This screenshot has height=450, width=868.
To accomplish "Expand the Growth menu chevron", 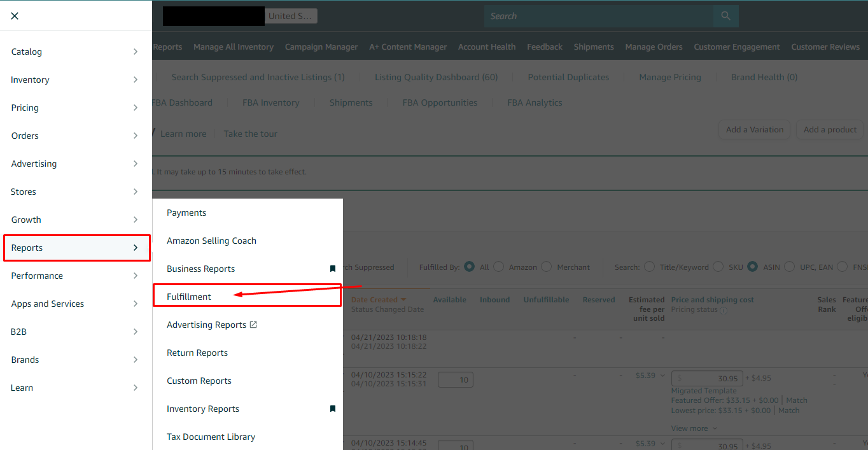I will point(136,220).
